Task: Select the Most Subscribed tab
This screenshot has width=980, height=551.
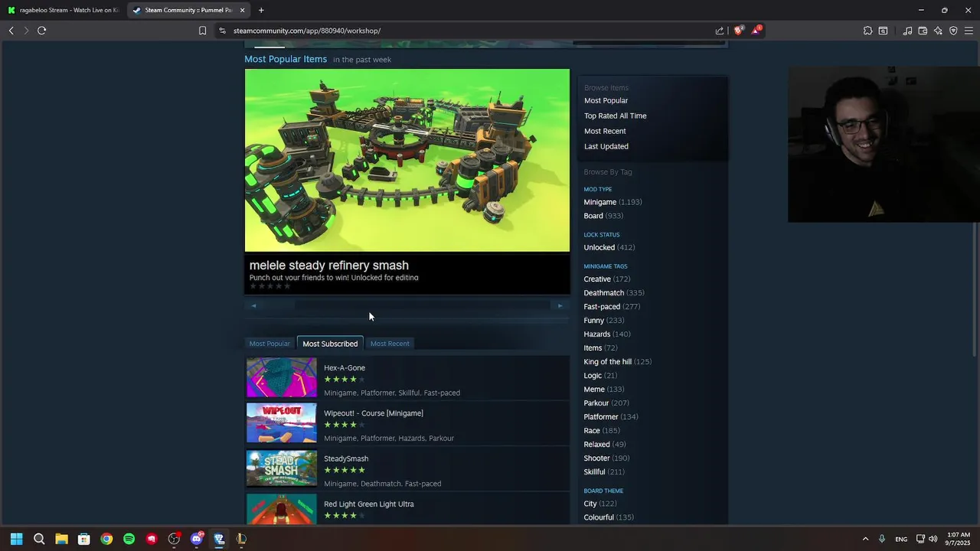Action: [x=330, y=344]
